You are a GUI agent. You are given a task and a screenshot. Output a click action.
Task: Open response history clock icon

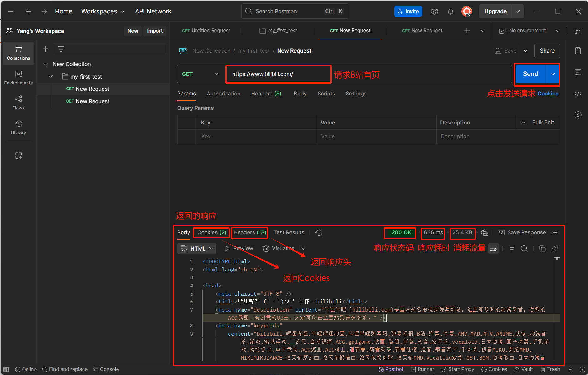click(319, 232)
